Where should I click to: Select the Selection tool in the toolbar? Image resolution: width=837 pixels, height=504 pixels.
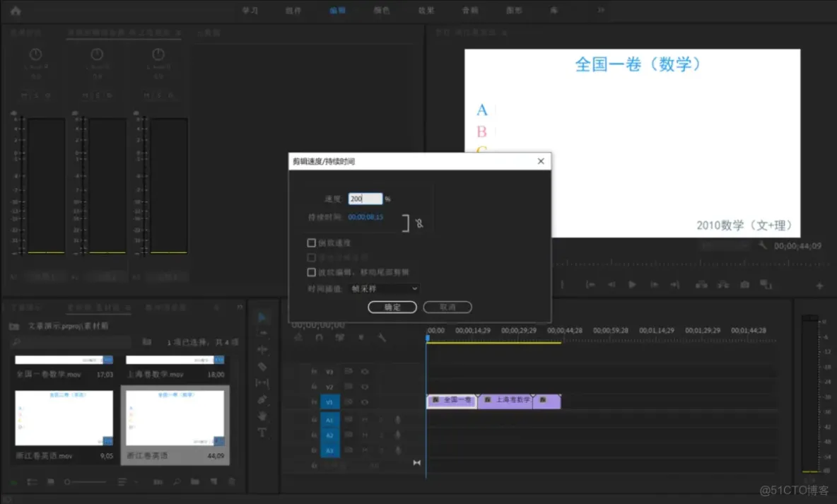[x=262, y=317]
